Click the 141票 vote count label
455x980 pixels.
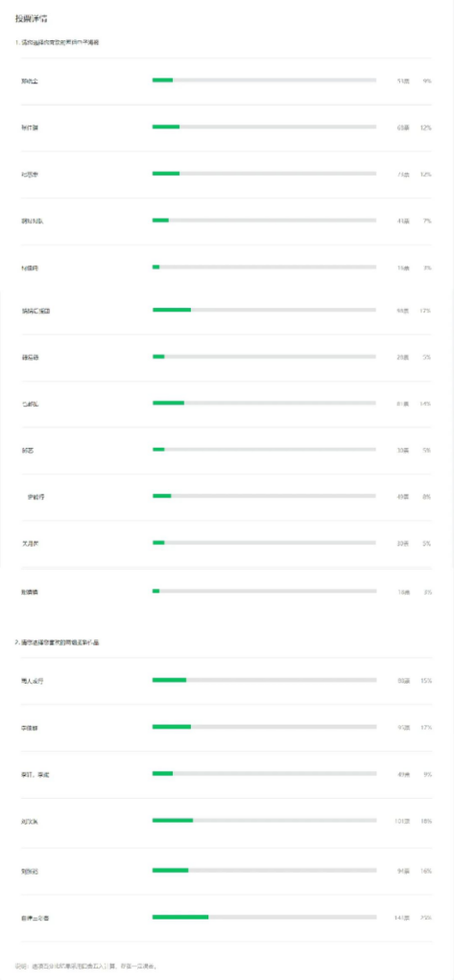(x=402, y=918)
